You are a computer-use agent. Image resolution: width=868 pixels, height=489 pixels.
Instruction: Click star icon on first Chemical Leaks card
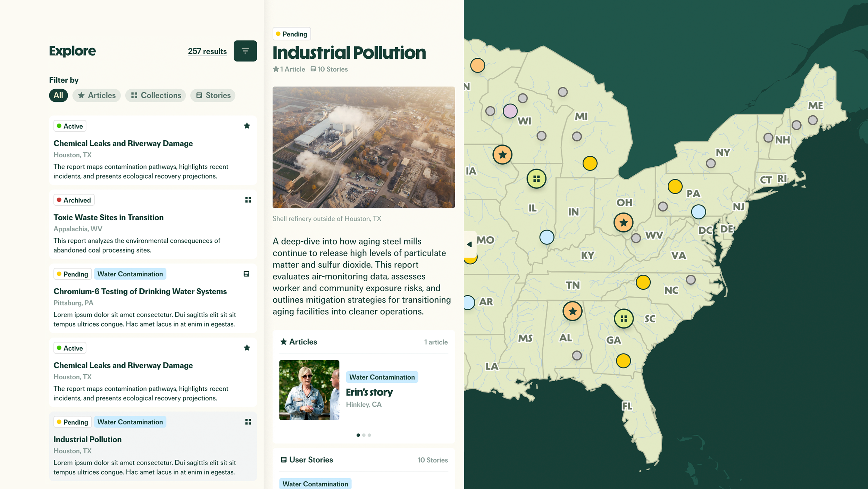coord(247,126)
